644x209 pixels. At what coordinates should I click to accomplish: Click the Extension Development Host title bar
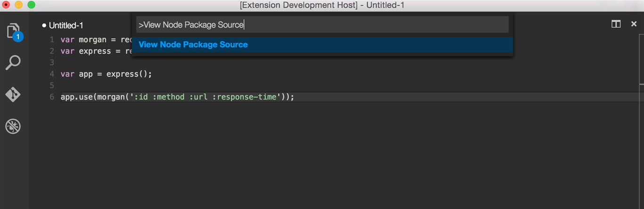[x=322, y=5]
